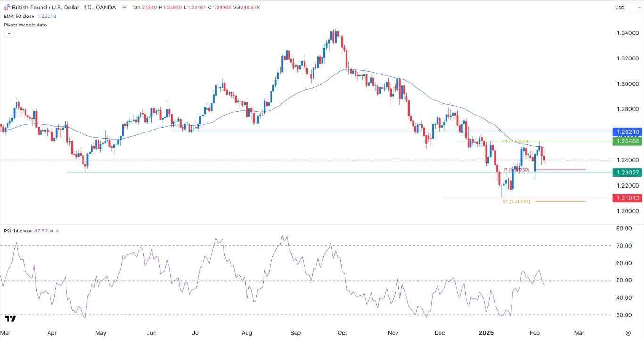Open the USD currency dropdown
The width and height of the screenshot is (644, 339).
tap(627, 8)
